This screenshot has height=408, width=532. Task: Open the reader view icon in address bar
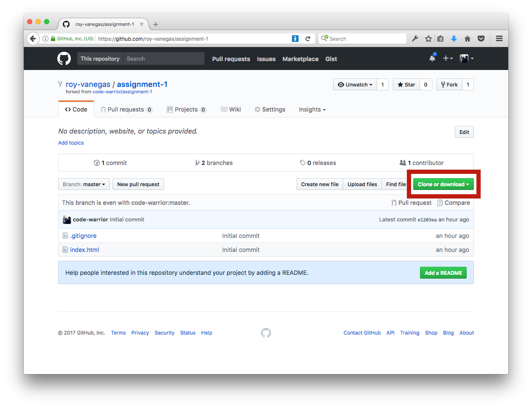295,39
